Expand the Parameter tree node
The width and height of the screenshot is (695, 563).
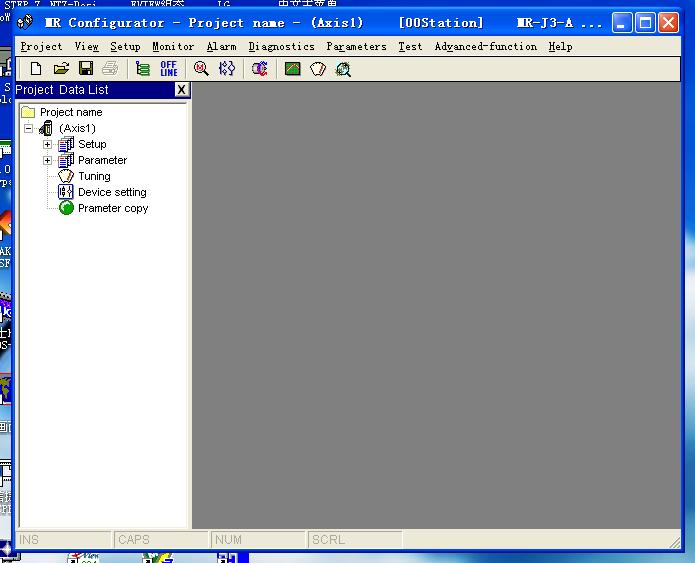(47, 160)
